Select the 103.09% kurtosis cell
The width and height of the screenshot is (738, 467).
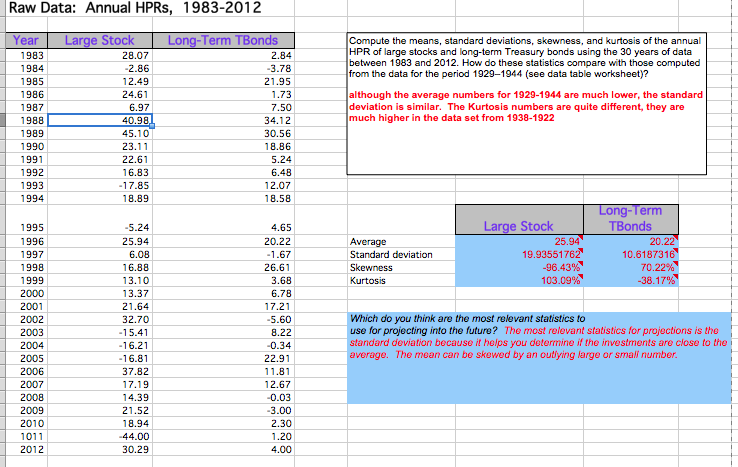(x=519, y=281)
